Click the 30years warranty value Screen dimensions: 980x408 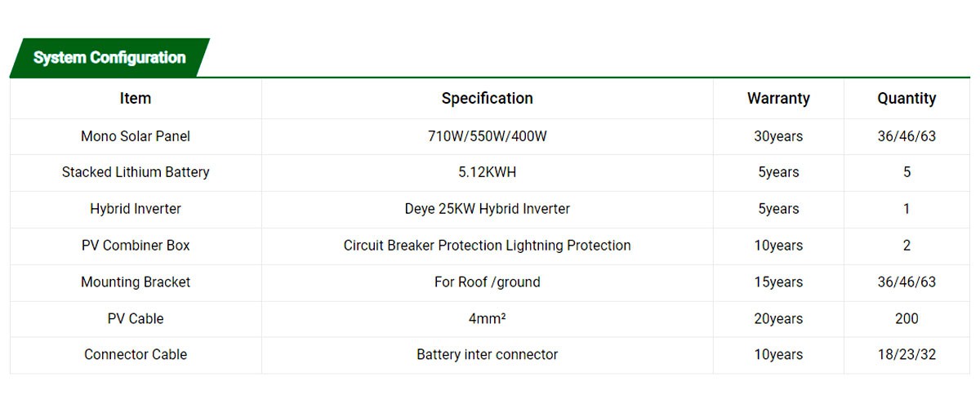pos(778,136)
